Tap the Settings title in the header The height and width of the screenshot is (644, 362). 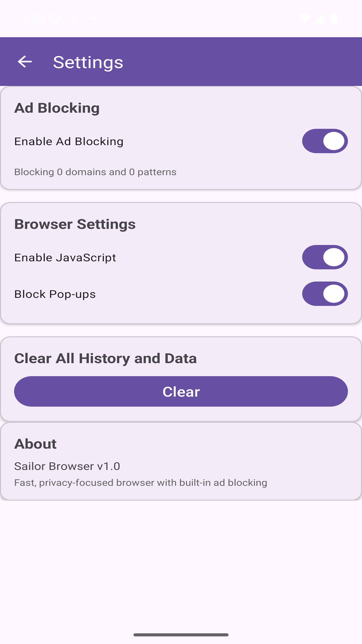tap(88, 62)
